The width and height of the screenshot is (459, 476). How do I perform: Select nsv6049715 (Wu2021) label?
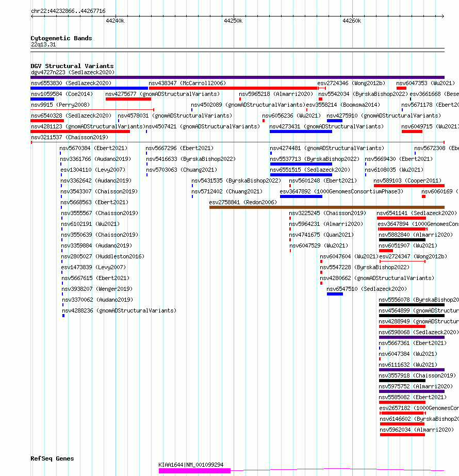point(430,126)
